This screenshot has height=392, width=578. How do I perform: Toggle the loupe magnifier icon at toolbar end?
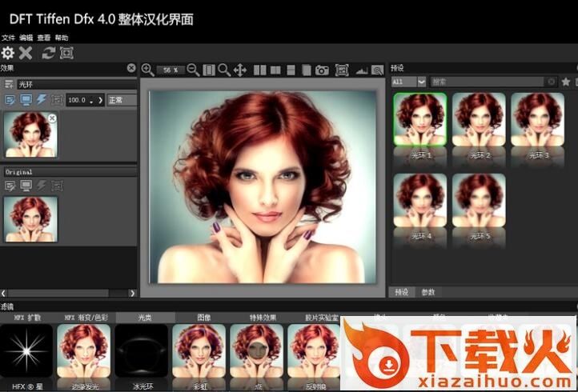(x=378, y=70)
